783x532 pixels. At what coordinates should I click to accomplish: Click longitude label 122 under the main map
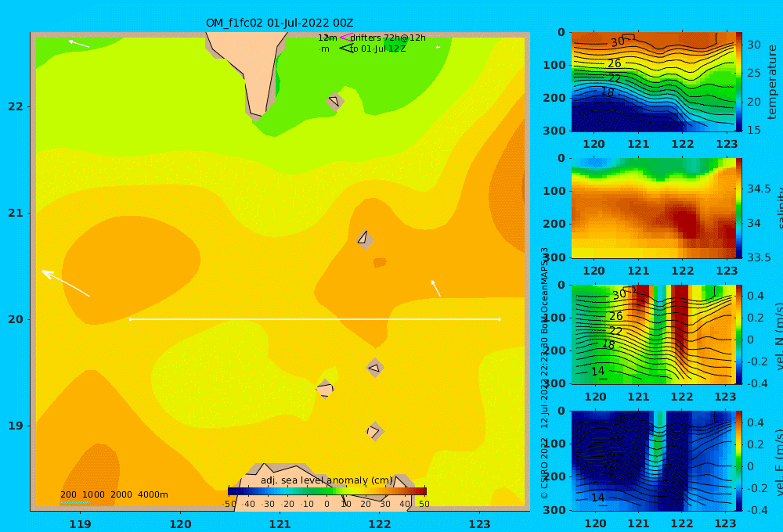click(x=380, y=524)
